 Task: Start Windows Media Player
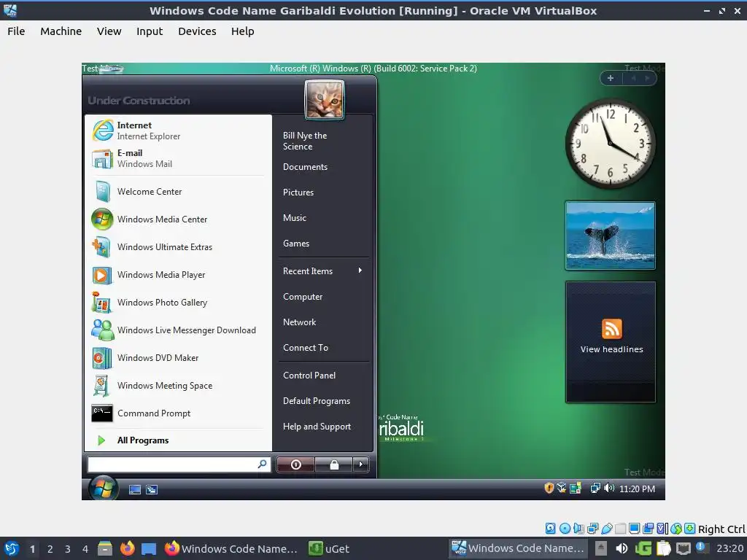(177, 275)
